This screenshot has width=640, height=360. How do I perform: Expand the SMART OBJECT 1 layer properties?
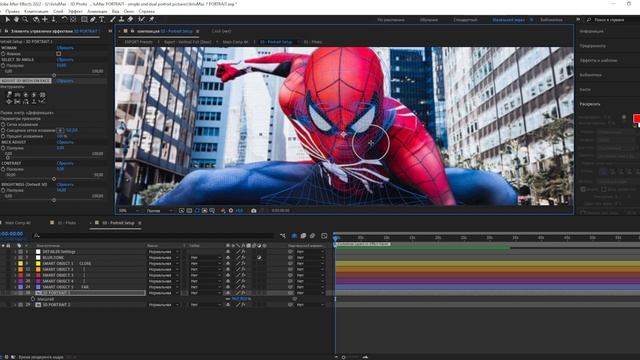(15, 264)
